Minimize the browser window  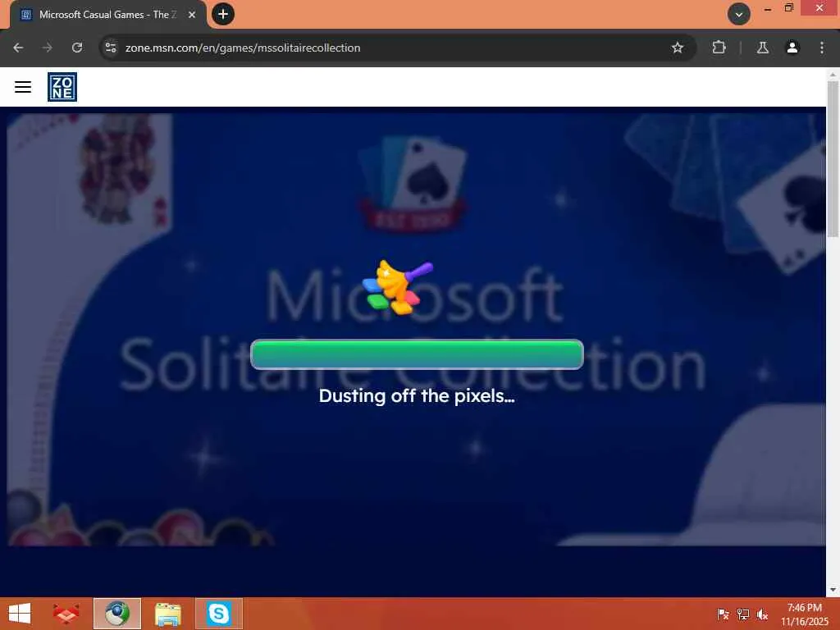coord(768,8)
